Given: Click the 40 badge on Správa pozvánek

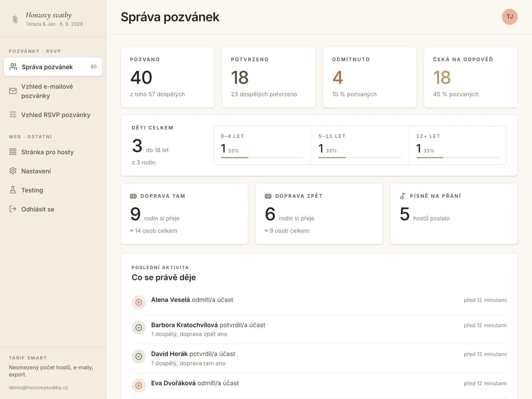Looking at the screenshot, I should coord(93,67).
